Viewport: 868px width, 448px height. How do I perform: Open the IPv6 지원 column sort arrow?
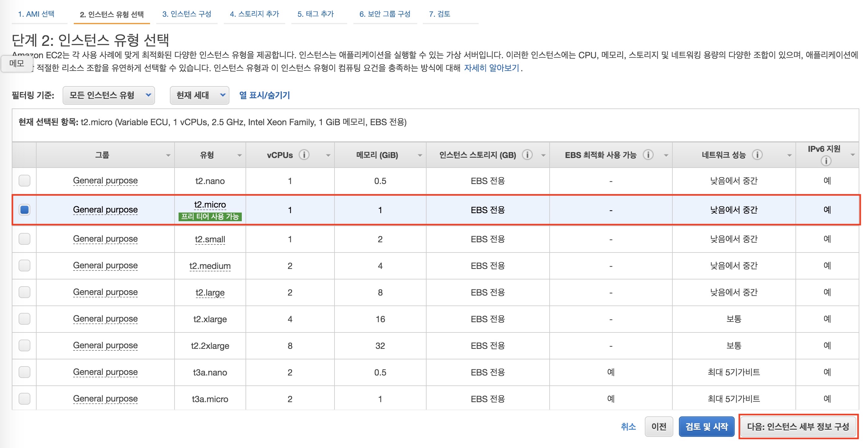852,155
